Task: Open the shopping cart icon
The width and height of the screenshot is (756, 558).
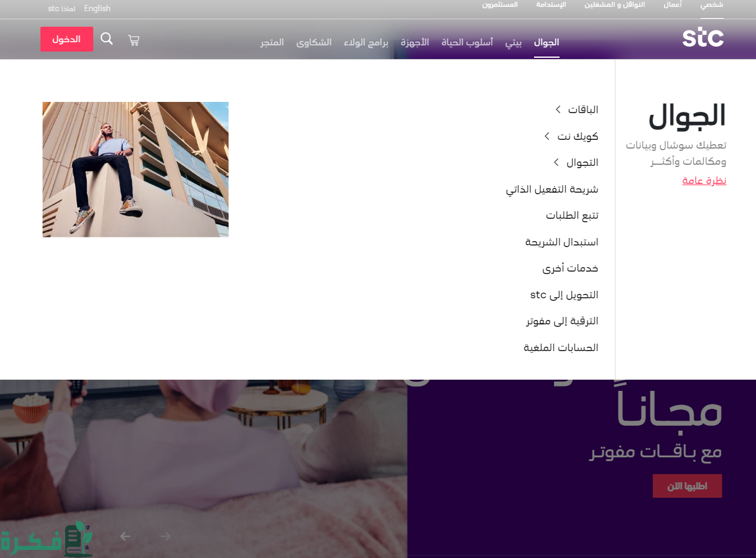Action: point(134,40)
